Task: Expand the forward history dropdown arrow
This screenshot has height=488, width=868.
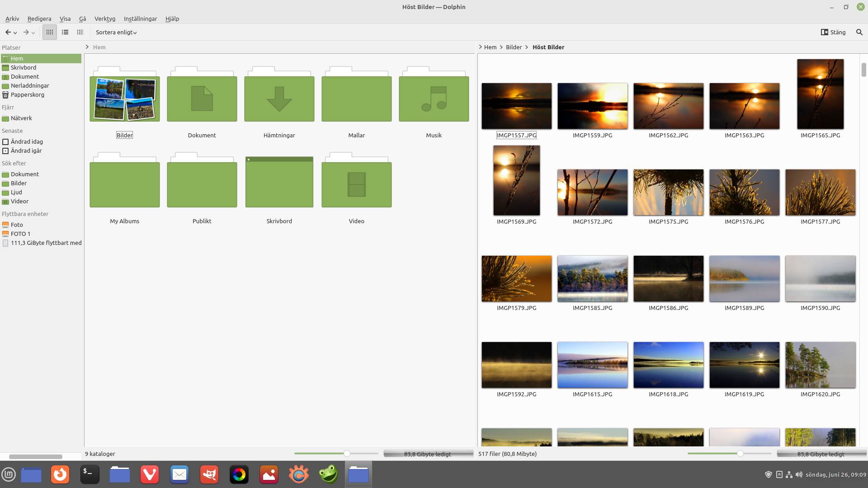Action: 33,33
